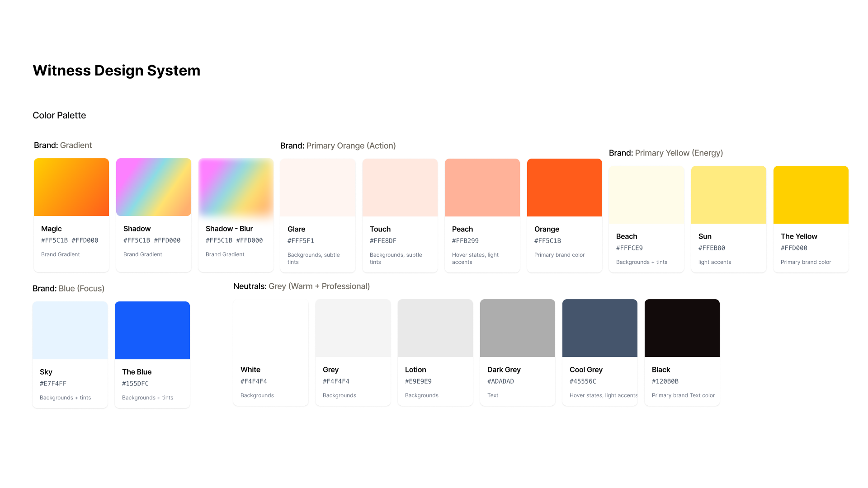868x488 pixels.
Task: Click the Beach card name
Action: click(627, 236)
